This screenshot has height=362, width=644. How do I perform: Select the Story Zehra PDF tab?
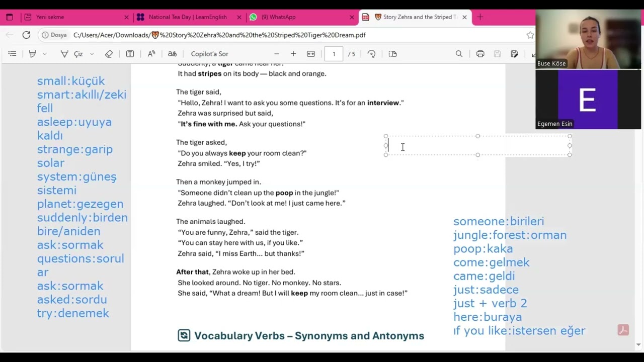click(416, 17)
